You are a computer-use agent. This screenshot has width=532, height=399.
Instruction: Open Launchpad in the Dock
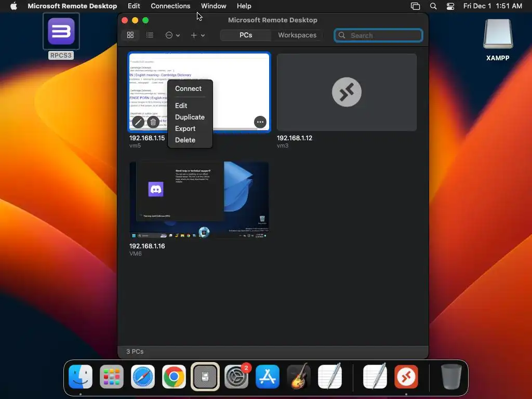tap(112, 377)
